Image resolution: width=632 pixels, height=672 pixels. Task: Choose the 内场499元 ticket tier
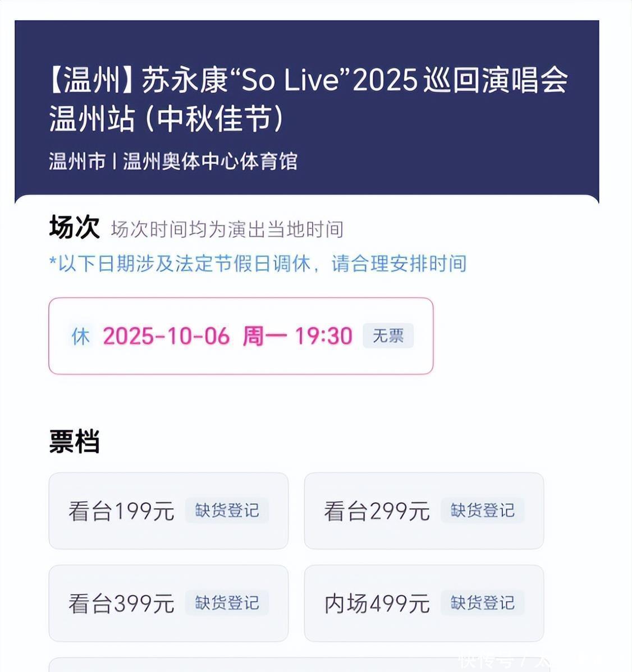pos(424,604)
